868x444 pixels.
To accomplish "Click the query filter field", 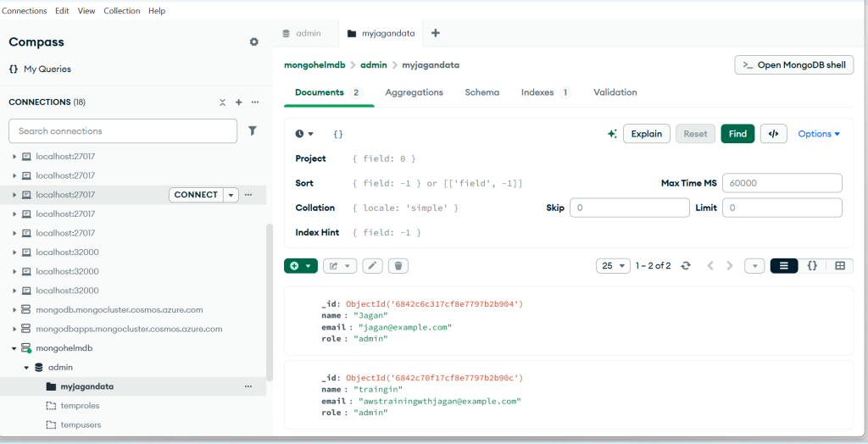I will click(x=465, y=134).
